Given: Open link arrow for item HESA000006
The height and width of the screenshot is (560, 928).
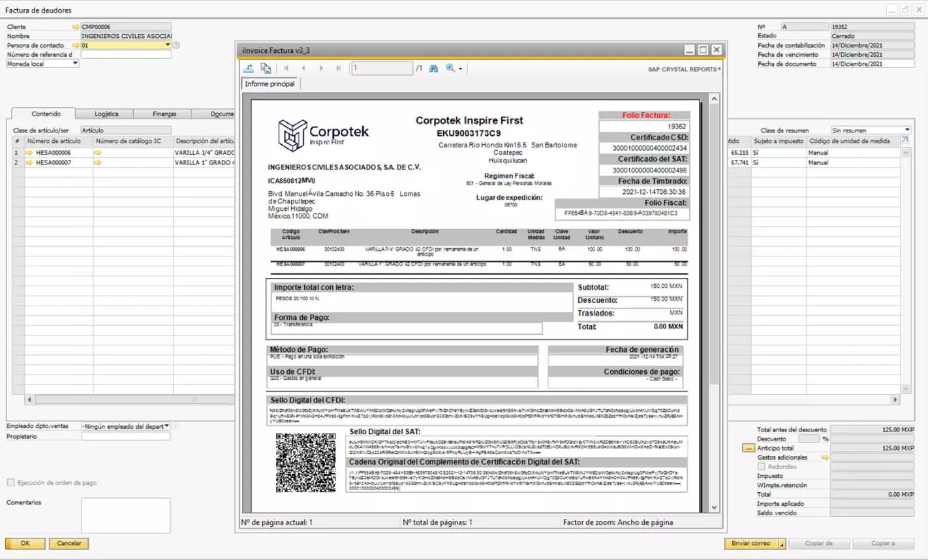Looking at the screenshot, I should point(29,153).
